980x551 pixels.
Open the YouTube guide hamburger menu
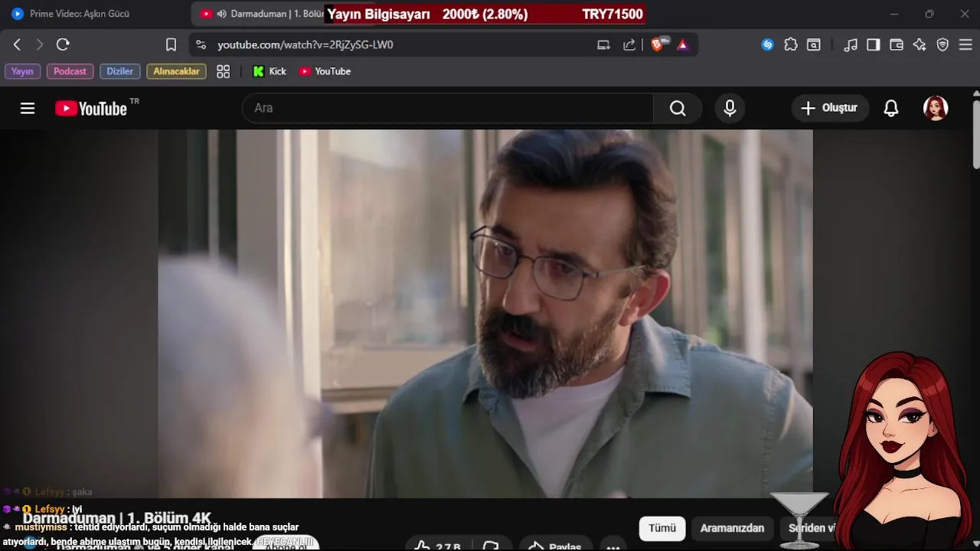click(x=28, y=108)
